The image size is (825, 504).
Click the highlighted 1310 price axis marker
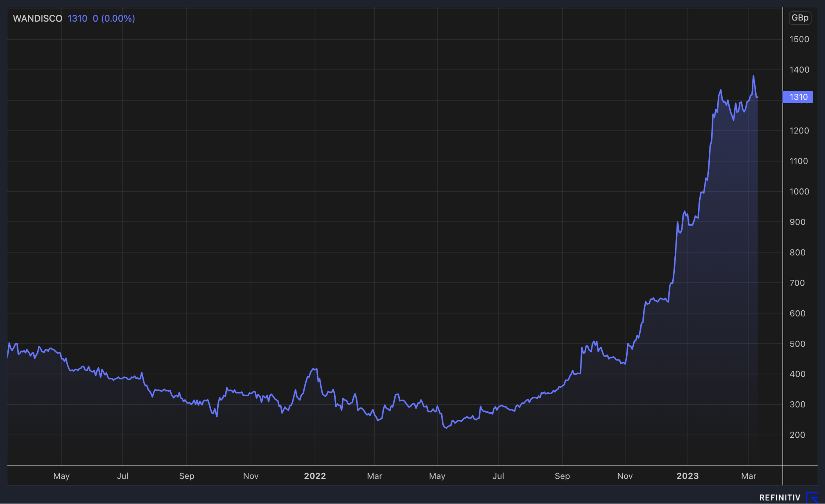tap(798, 97)
